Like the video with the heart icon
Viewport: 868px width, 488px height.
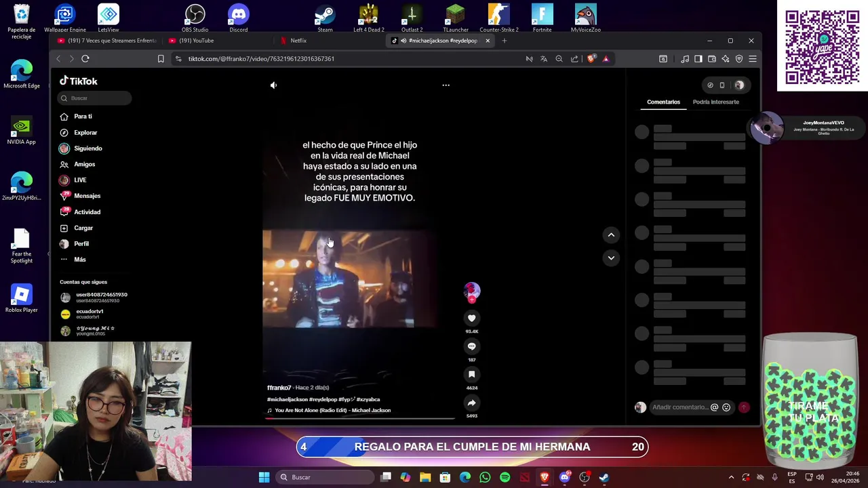click(472, 318)
